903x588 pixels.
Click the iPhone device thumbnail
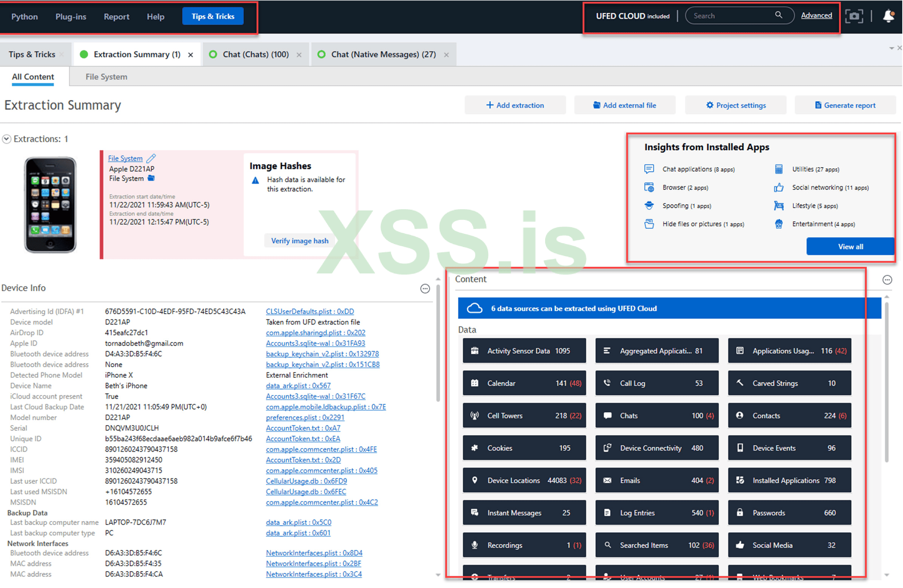[x=51, y=205]
